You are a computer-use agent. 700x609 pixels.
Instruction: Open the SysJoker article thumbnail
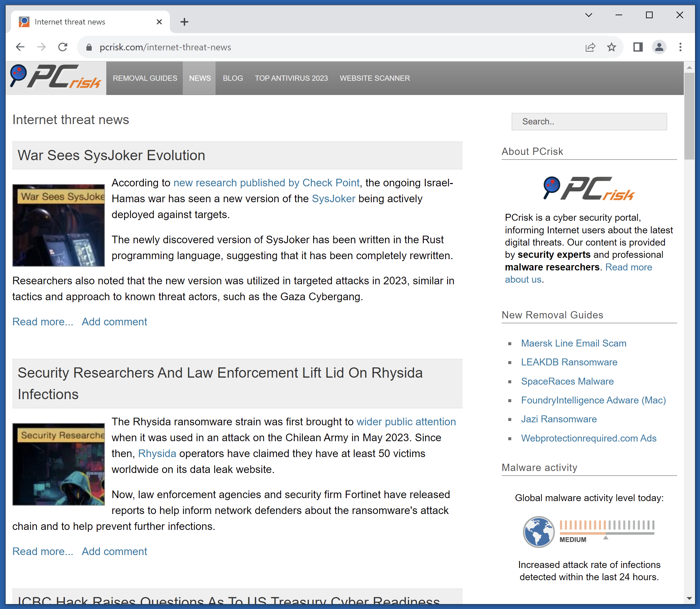tap(59, 225)
